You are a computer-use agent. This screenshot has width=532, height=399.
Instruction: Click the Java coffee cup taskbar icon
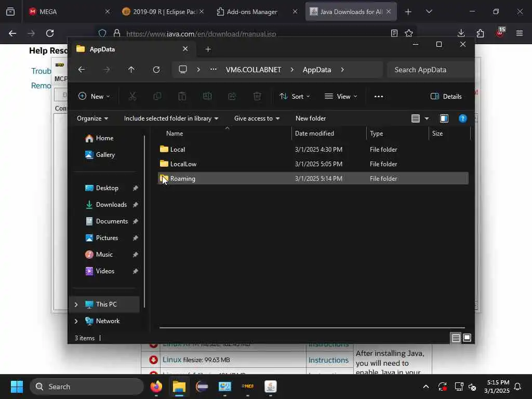(270, 387)
